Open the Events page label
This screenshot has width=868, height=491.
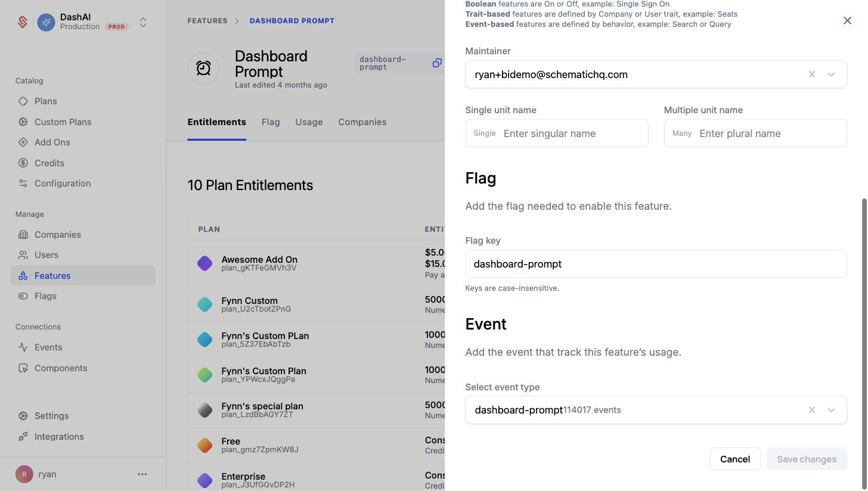(48, 347)
